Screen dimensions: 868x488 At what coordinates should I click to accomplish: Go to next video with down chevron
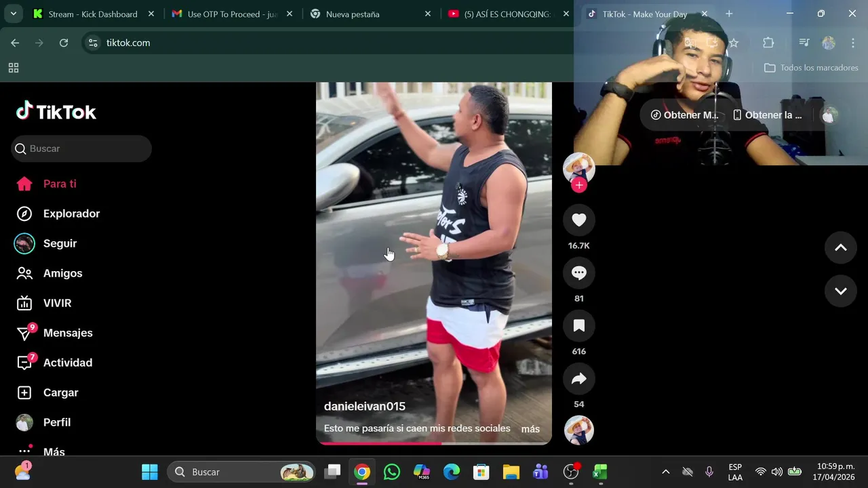click(x=841, y=291)
